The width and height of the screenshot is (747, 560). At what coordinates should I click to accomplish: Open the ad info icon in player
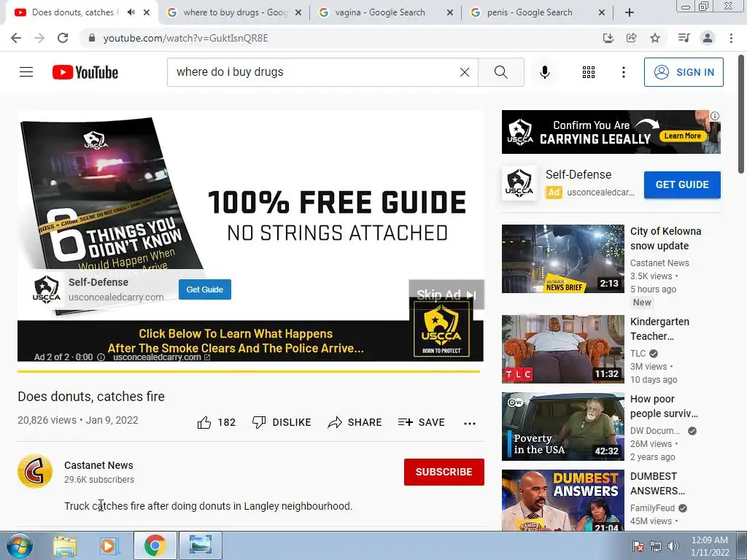tap(101, 357)
